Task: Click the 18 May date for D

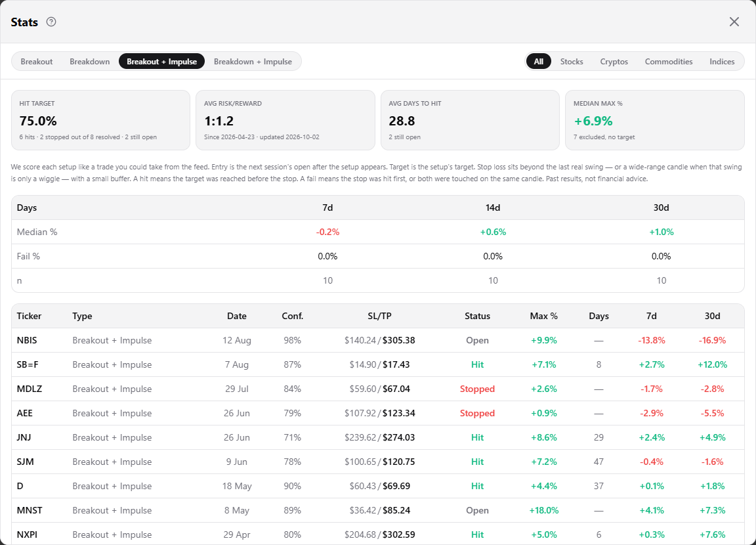Action: point(237,486)
